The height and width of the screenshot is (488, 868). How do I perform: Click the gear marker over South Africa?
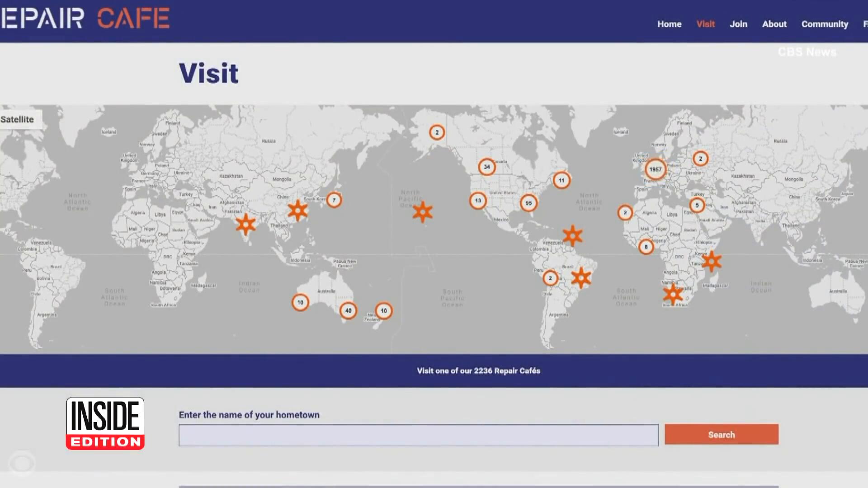click(x=673, y=295)
